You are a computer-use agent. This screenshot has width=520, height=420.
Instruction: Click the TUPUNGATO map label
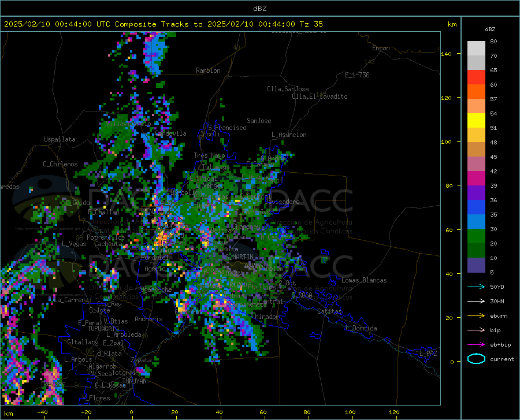tap(103, 329)
